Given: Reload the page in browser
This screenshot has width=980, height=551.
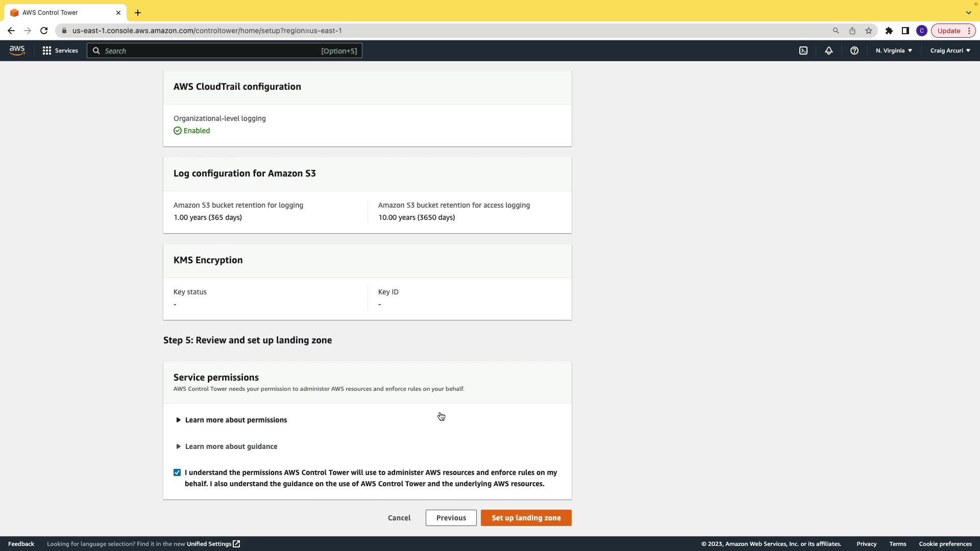Looking at the screenshot, I should tap(44, 31).
